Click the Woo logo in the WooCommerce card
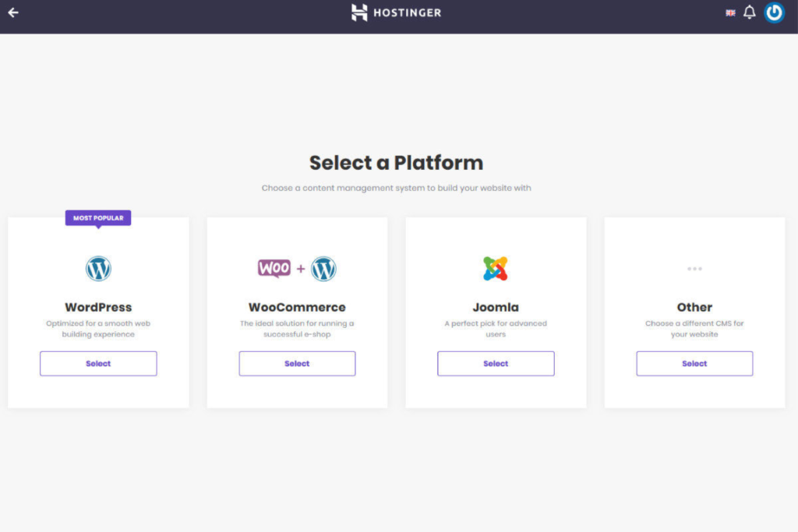 (x=274, y=268)
